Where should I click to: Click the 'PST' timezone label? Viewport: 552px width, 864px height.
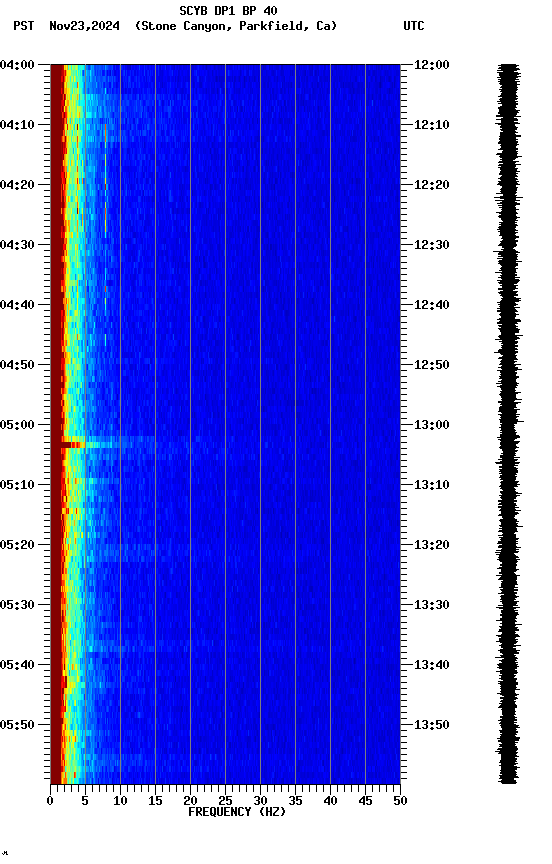(x=24, y=26)
